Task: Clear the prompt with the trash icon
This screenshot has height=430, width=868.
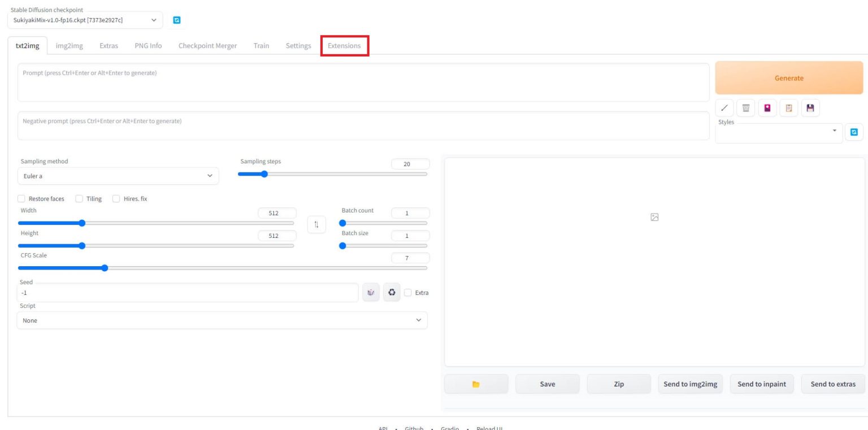Action: pos(746,108)
